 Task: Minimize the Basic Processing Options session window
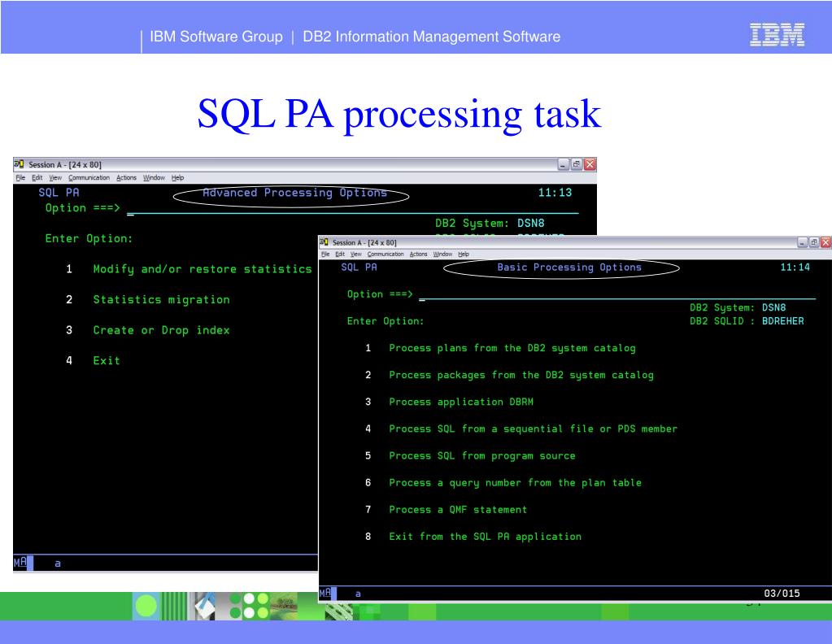tap(802, 242)
